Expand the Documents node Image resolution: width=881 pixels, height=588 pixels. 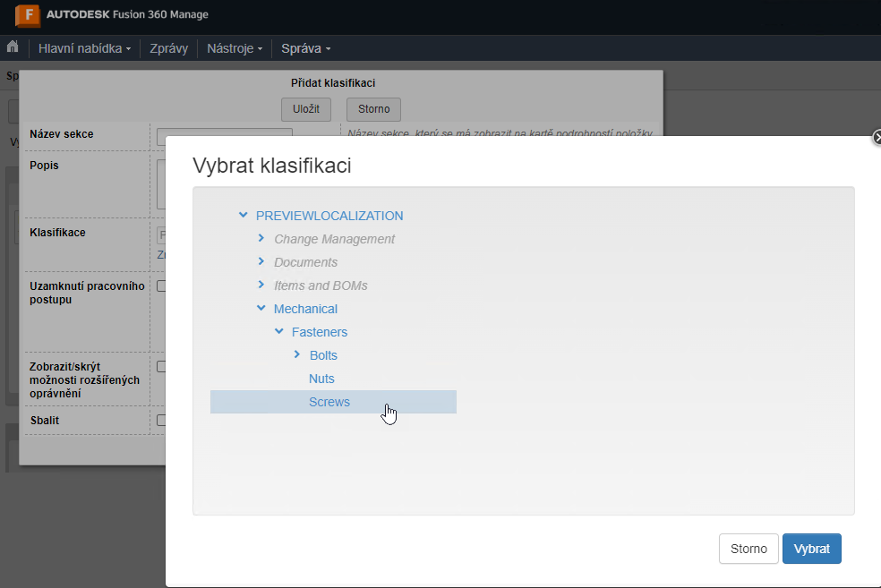[x=261, y=261]
